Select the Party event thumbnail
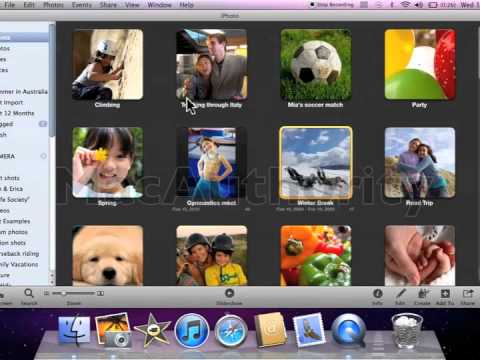 pyautogui.click(x=420, y=64)
